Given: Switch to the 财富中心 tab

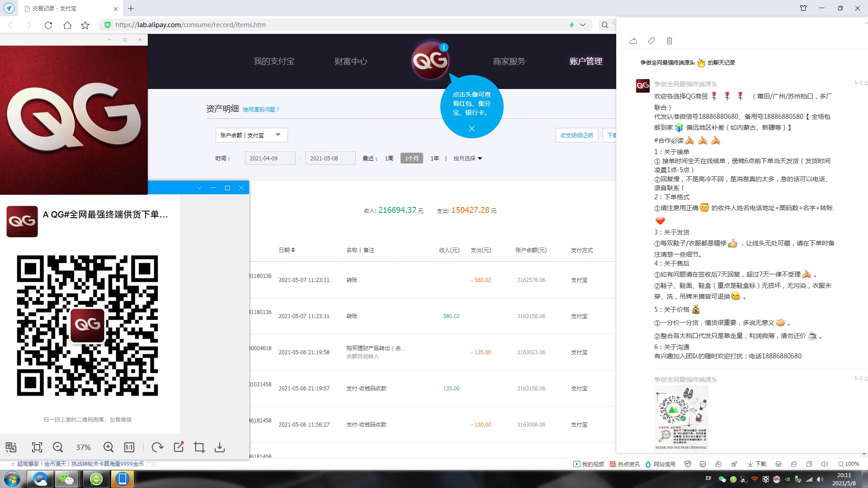Looking at the screenshot, I should pos(351,61).
